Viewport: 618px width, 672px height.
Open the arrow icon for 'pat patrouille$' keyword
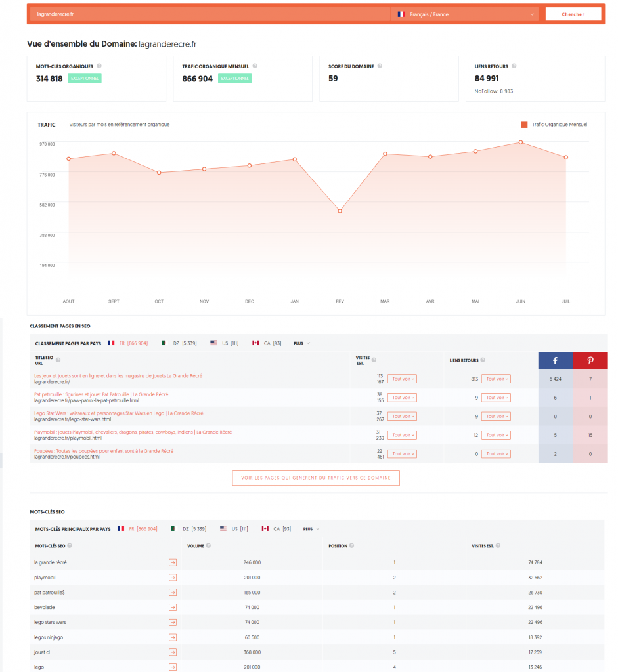coord(173,593)
